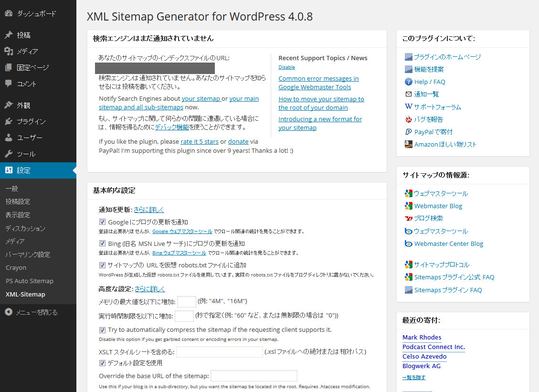Click the media icon next to メディア
Viewport: 539px width, 392px height.
pyautogui.click(x=9, y=51)
